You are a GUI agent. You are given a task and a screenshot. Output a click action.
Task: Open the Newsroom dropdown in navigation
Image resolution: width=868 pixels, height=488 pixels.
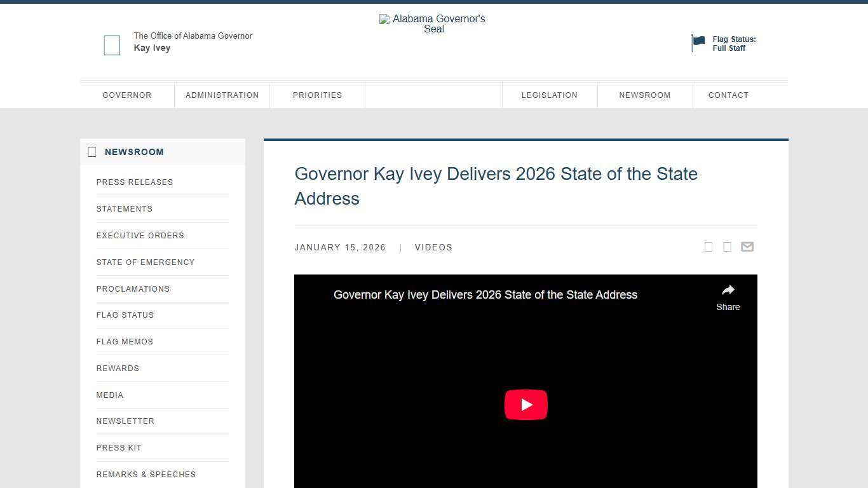coord(645,95)
